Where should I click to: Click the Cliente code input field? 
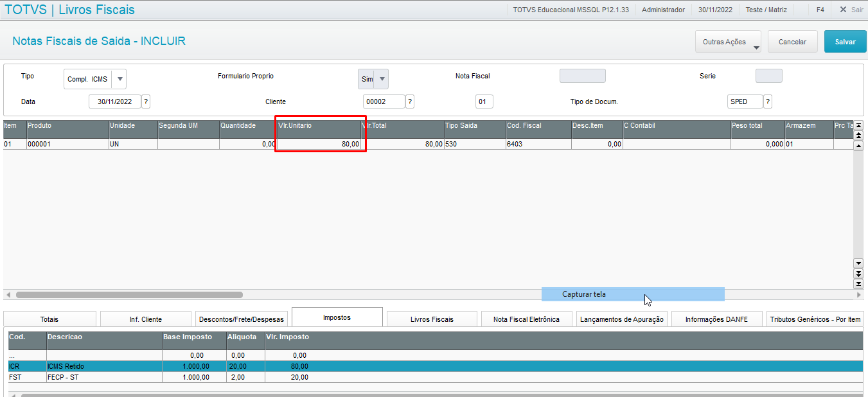point(384,101)
